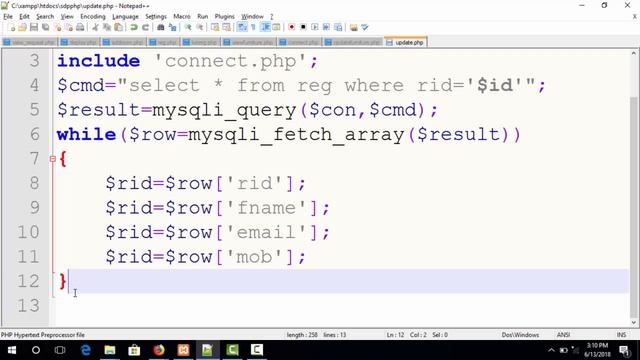Click 'length : 258' in status bar
The height and width of the screenshot is (360, 640).
point(302,335)
